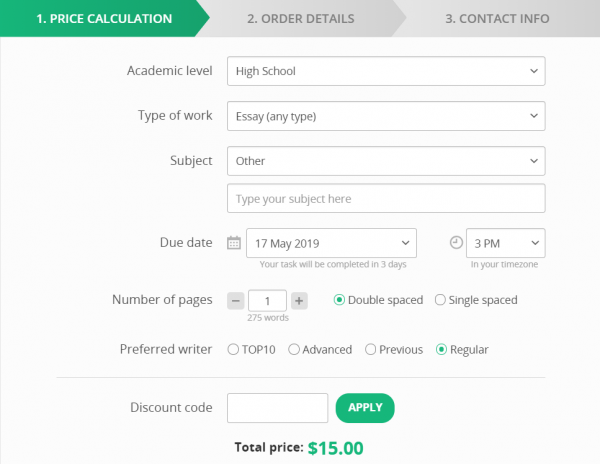The height and width of the screenshot is (464, 600).
Task: Choose Regular preferred writer
Action: [442, 350]
